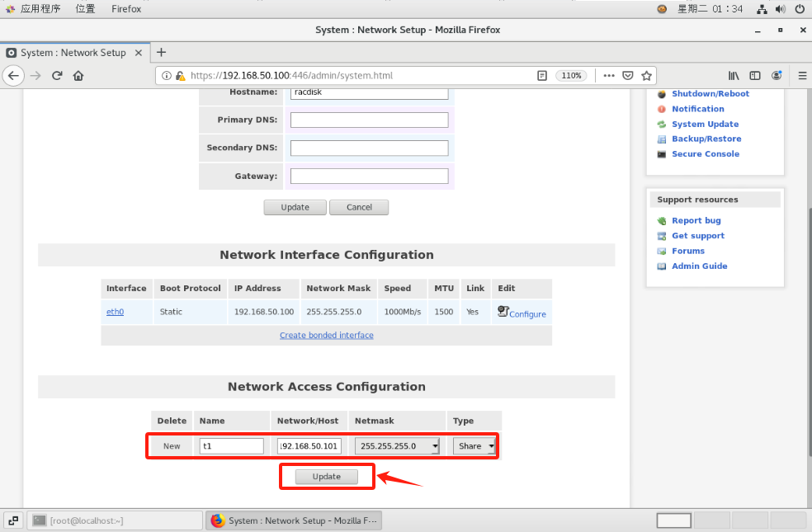The width and height of the screenshot is (812, 532).
Task: Open the Report bug link
Action: (696, 220)
